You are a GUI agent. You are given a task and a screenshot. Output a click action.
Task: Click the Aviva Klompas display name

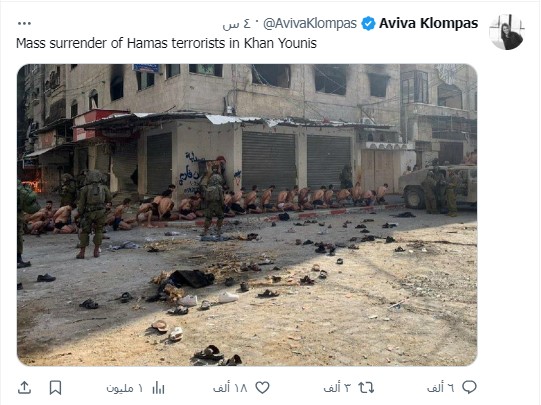(429, 23)
